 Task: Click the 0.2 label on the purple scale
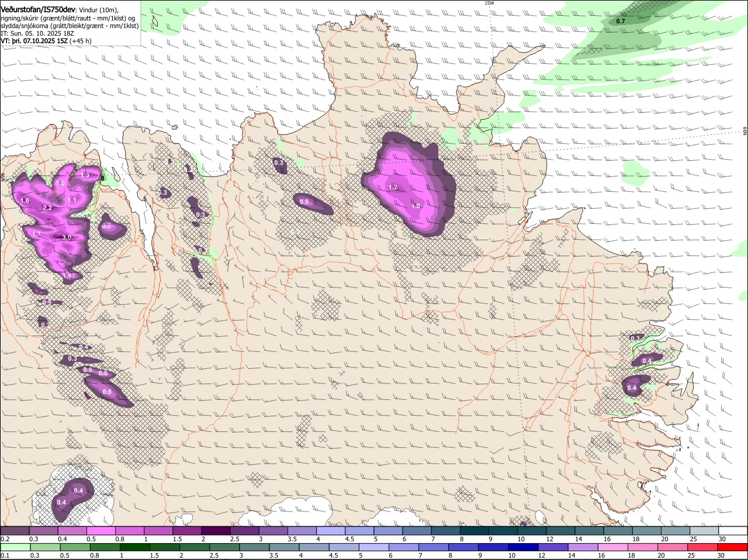[5, 539]
